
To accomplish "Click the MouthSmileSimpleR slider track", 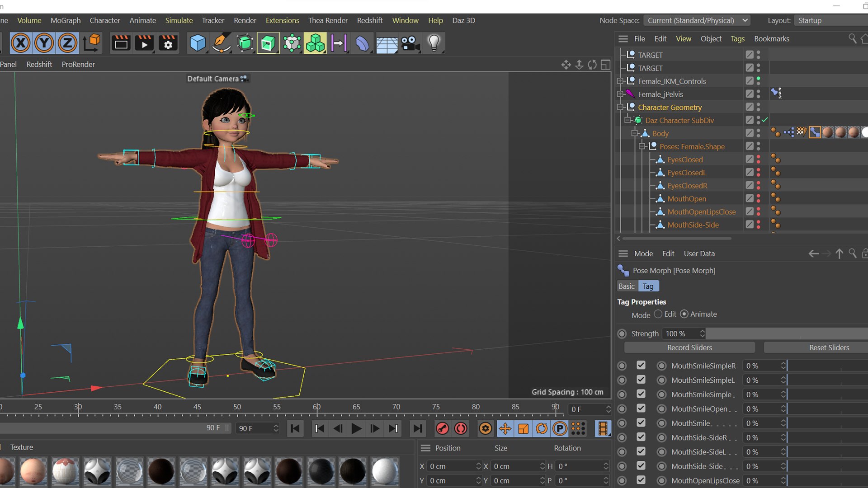I will 827,366.
